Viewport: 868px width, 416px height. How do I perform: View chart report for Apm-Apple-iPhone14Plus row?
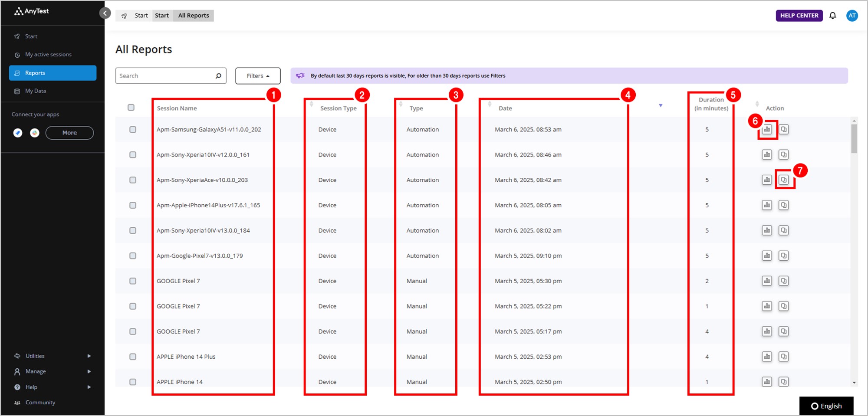pyautogui.click(x=767, y=205)
